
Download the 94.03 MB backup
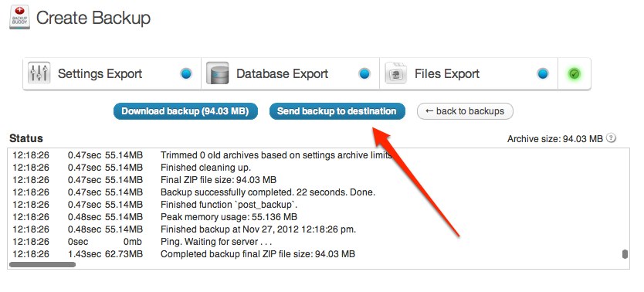pyautogui.click(x=185, y=111)
